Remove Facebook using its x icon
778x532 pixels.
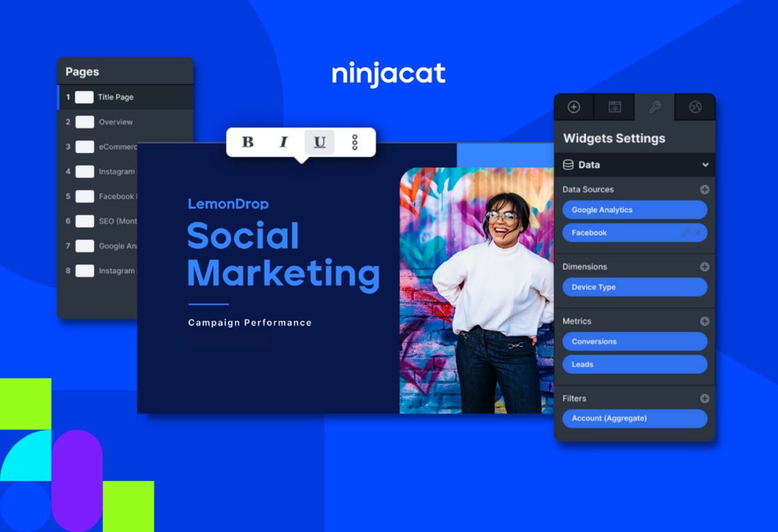(x=698, y=232)
